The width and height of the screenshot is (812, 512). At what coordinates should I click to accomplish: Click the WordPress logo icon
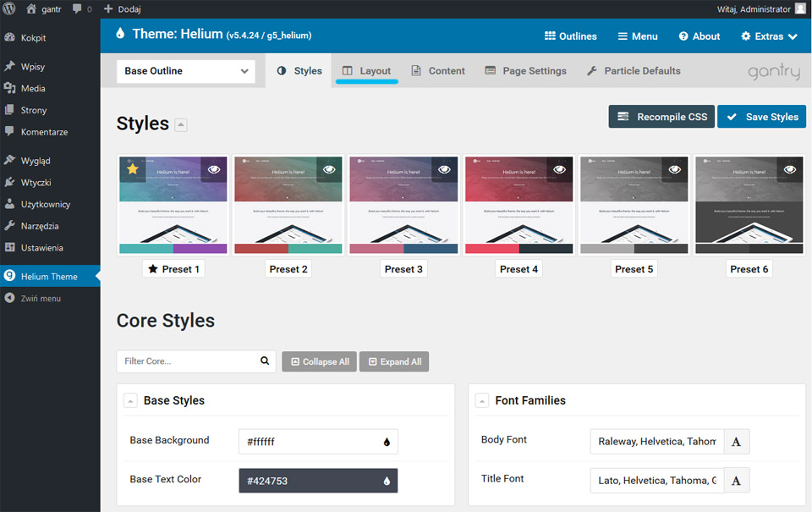pos(9,8)
